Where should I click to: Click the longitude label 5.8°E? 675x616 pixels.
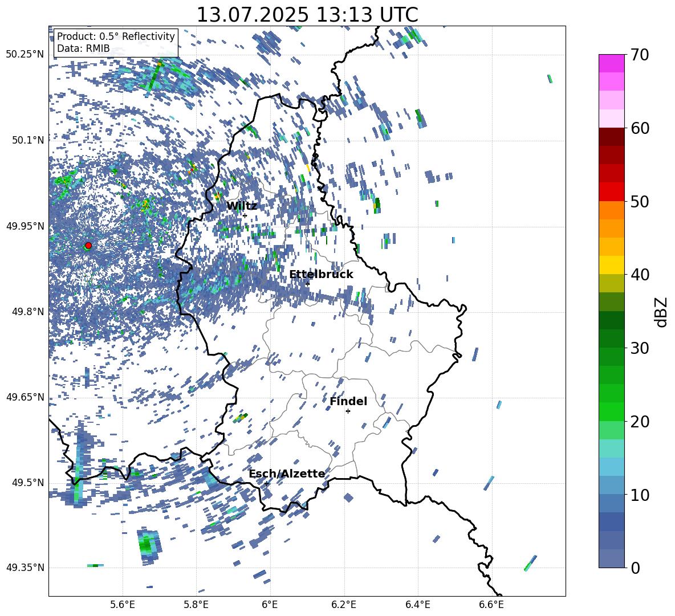196,605
